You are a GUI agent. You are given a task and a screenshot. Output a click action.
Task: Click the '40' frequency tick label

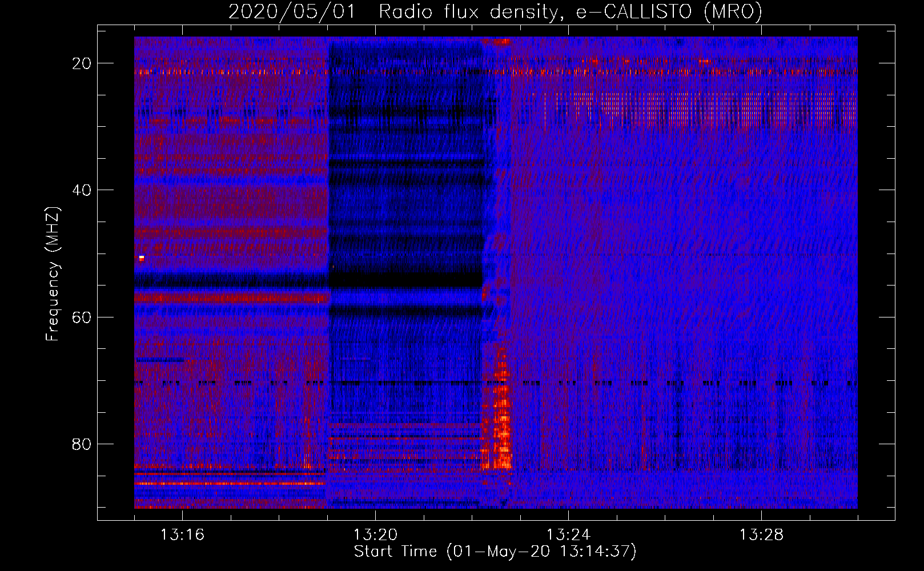click(x=82, y=190)
